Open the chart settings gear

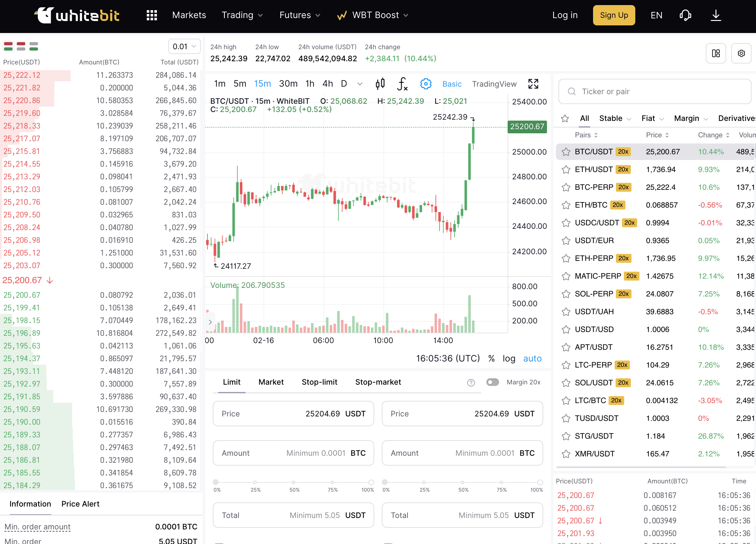[x=426, y=84]
